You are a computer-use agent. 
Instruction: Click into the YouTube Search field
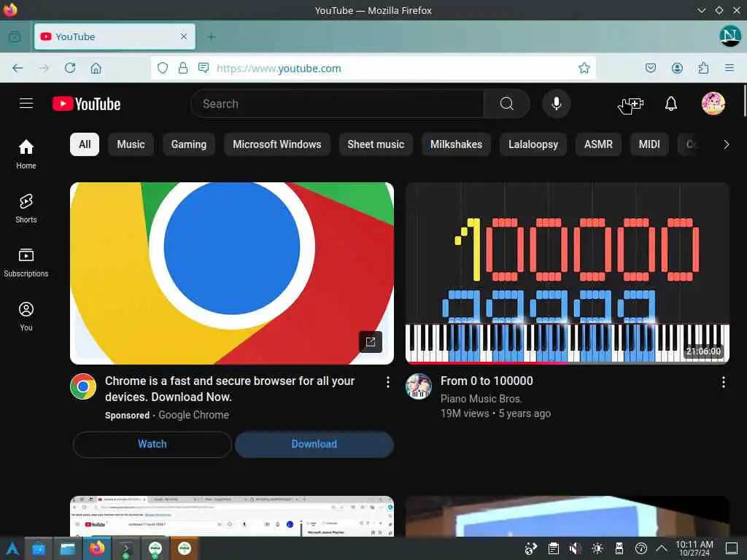click(337, 104)
